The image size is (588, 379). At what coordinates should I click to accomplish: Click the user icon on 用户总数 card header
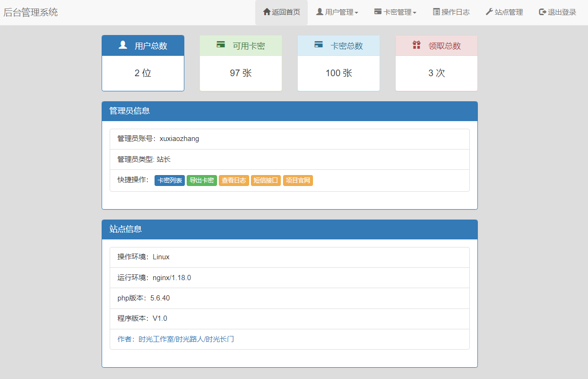pos(123,45)
